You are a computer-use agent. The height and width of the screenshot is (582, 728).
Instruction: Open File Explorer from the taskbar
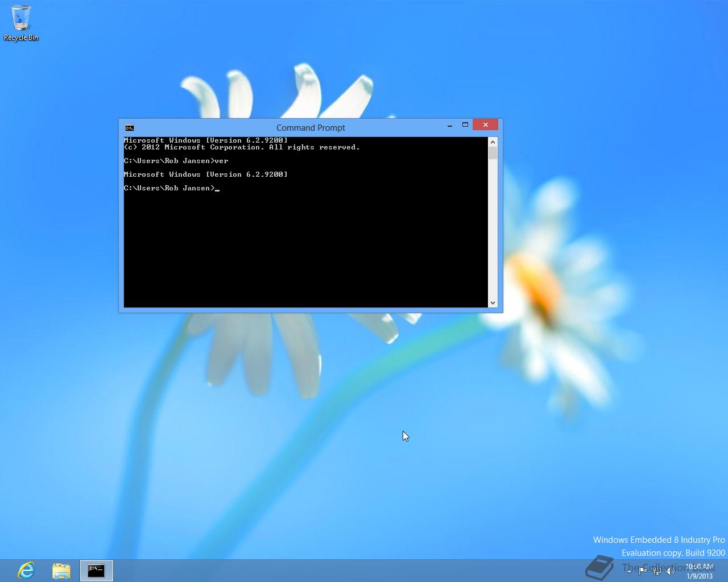click(61, 570)
